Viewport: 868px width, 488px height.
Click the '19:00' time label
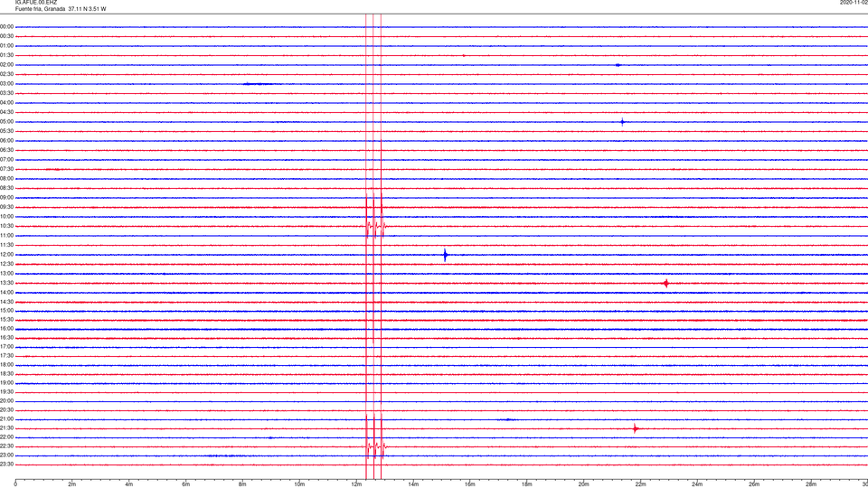(x=6, y=382)
